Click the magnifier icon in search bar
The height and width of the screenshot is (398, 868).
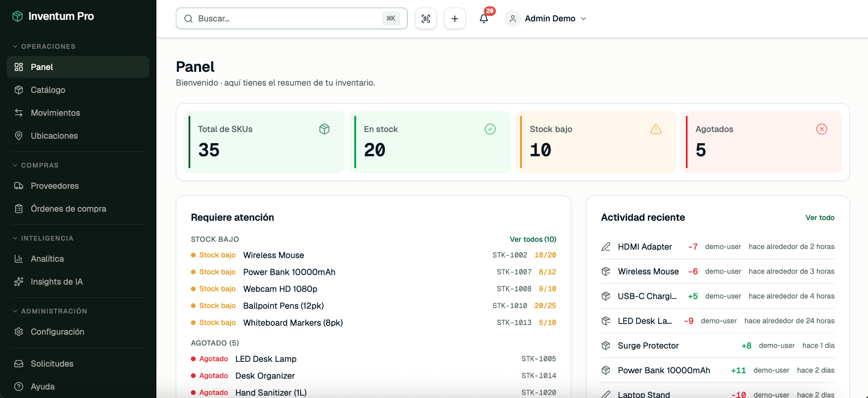coord(189,19)
